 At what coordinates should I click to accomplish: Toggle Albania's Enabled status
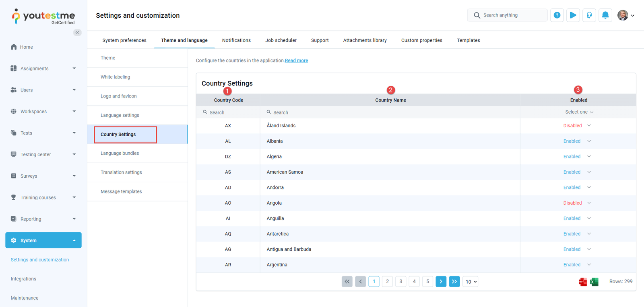[577, 141]
